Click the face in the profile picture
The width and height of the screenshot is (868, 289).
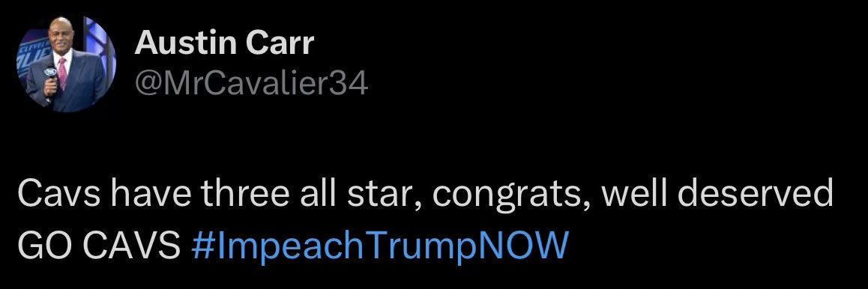(x=61, y=34)
